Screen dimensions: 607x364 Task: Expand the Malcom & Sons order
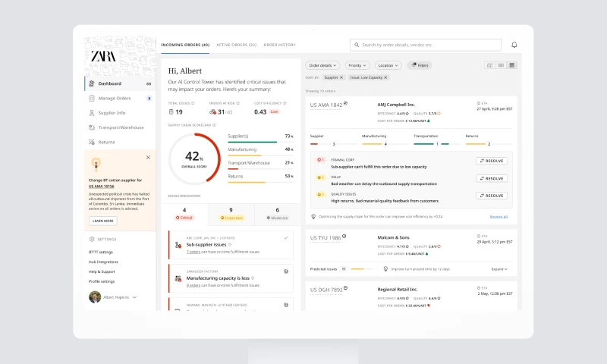[499, 269]
